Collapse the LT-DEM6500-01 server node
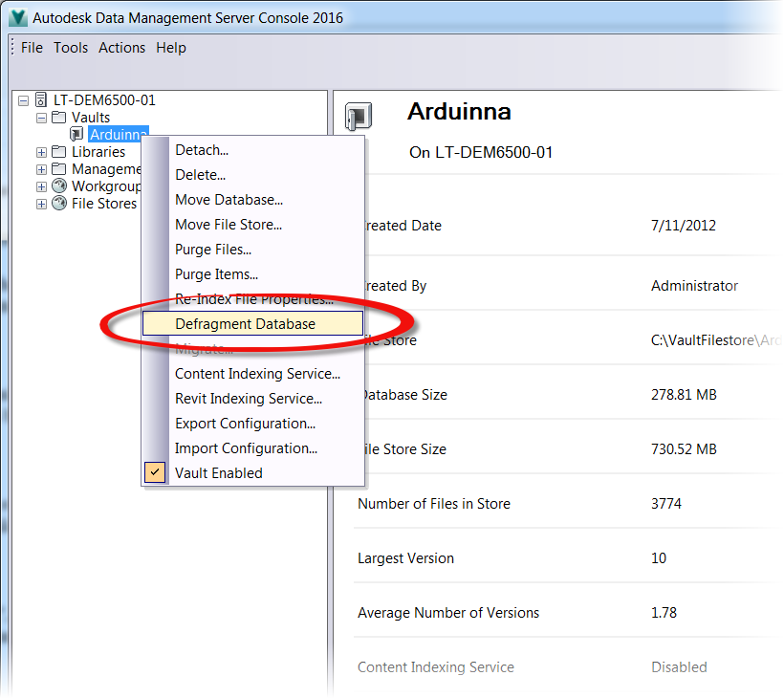This screenshot has height=698, width=784. tap(23, 101)
